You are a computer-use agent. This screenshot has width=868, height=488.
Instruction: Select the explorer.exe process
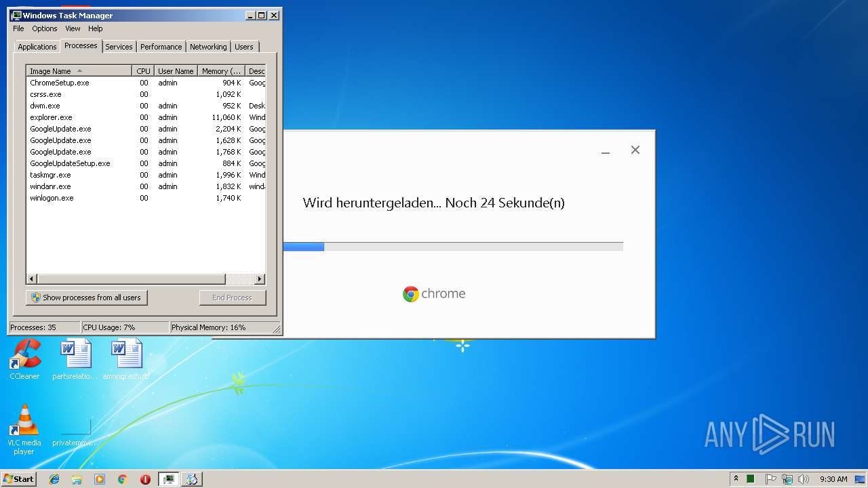(146, 117)
